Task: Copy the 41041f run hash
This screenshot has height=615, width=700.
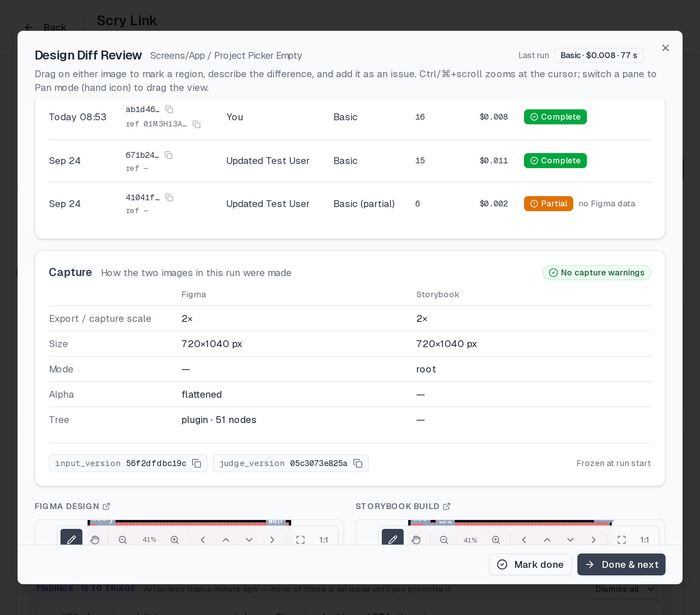Action: click(169, 197)
